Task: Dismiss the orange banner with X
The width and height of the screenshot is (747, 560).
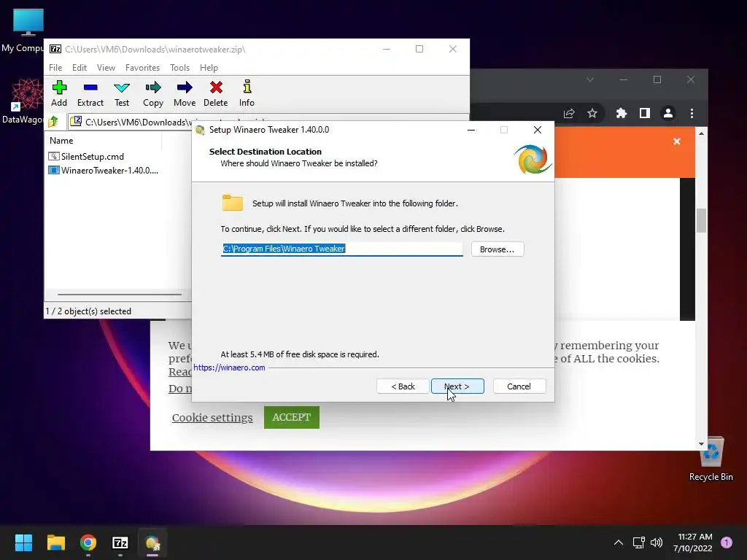Action: point(676,141)
